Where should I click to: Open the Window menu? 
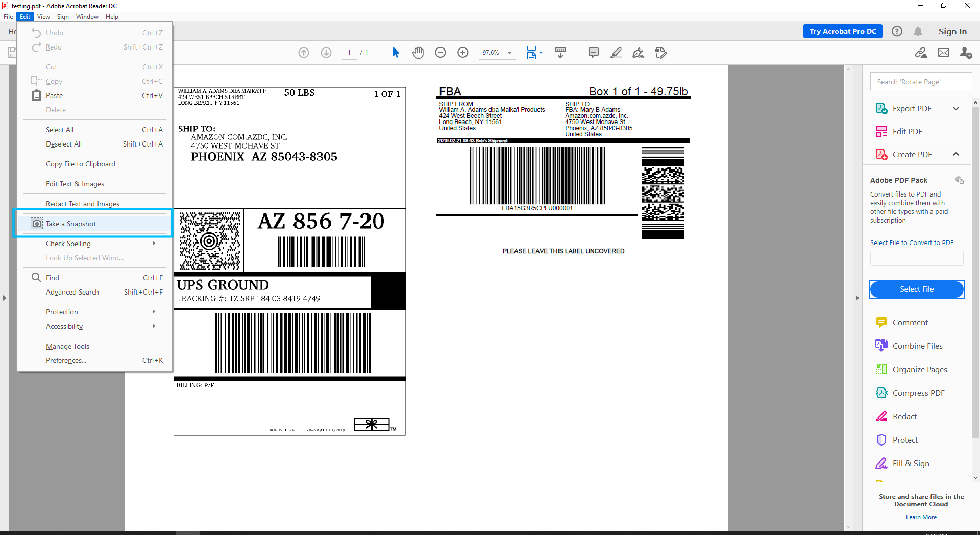tap(87, 17)
